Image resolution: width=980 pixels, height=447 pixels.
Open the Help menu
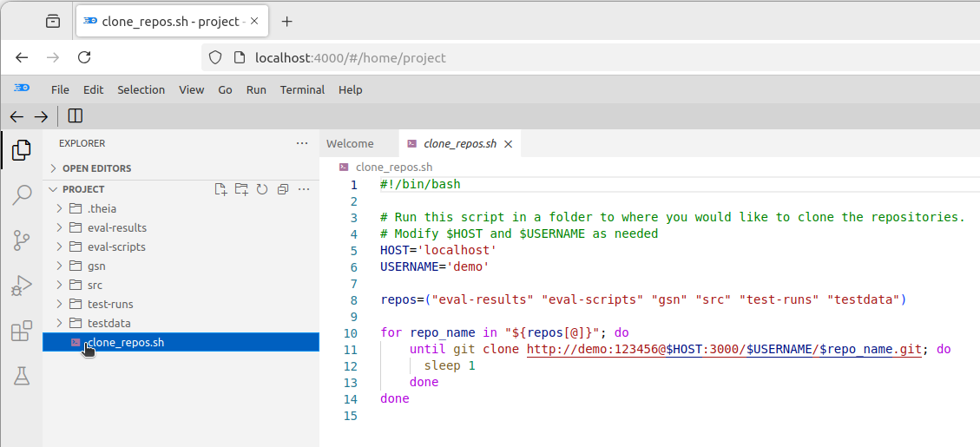coord(351,89)
